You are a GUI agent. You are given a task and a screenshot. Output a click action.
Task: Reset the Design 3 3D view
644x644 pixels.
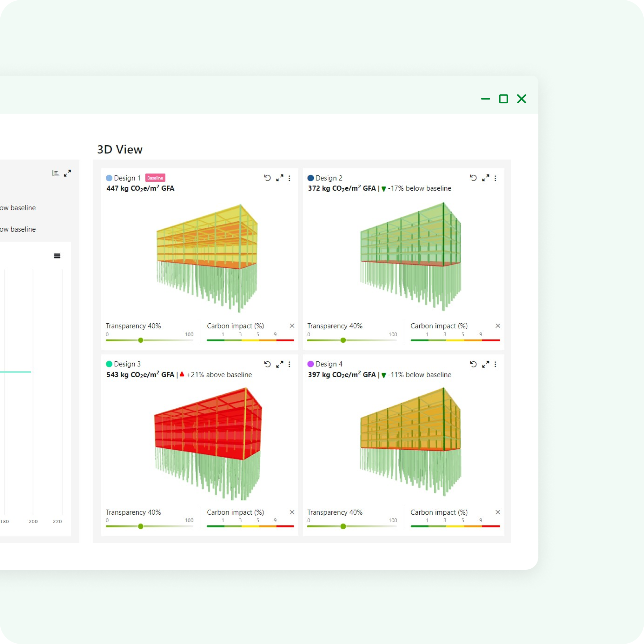pos(267,364)
